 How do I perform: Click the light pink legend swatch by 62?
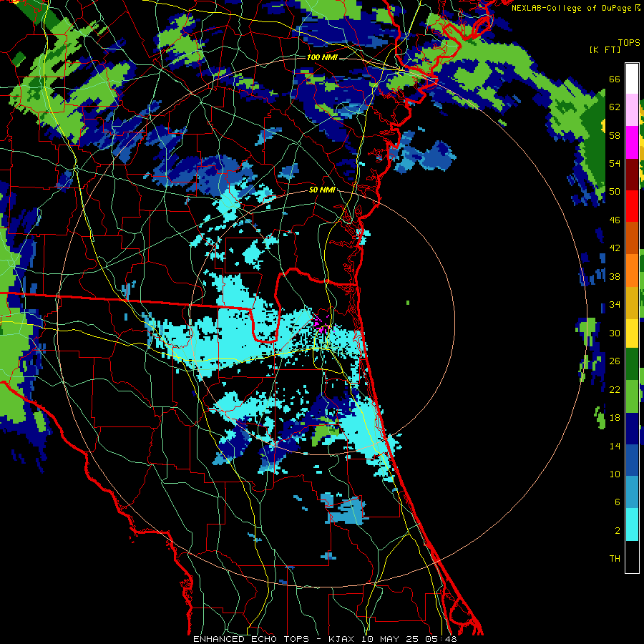coord(632,110)
